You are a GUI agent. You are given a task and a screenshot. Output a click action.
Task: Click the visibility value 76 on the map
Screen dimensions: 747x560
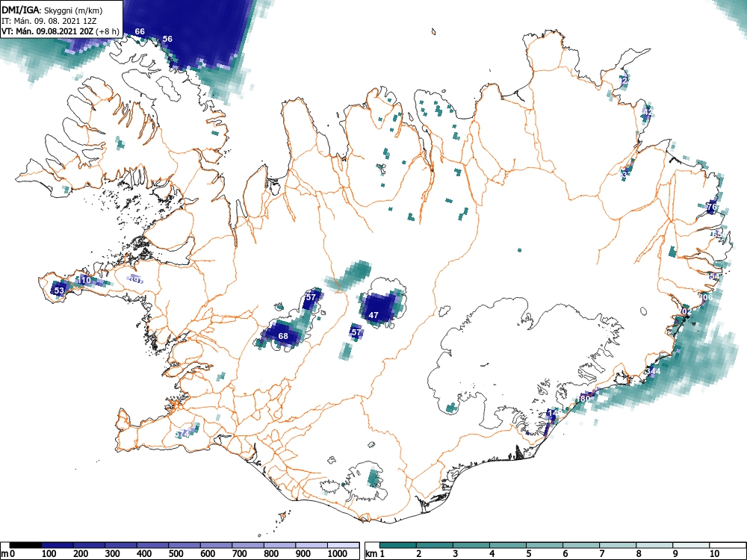712,207
